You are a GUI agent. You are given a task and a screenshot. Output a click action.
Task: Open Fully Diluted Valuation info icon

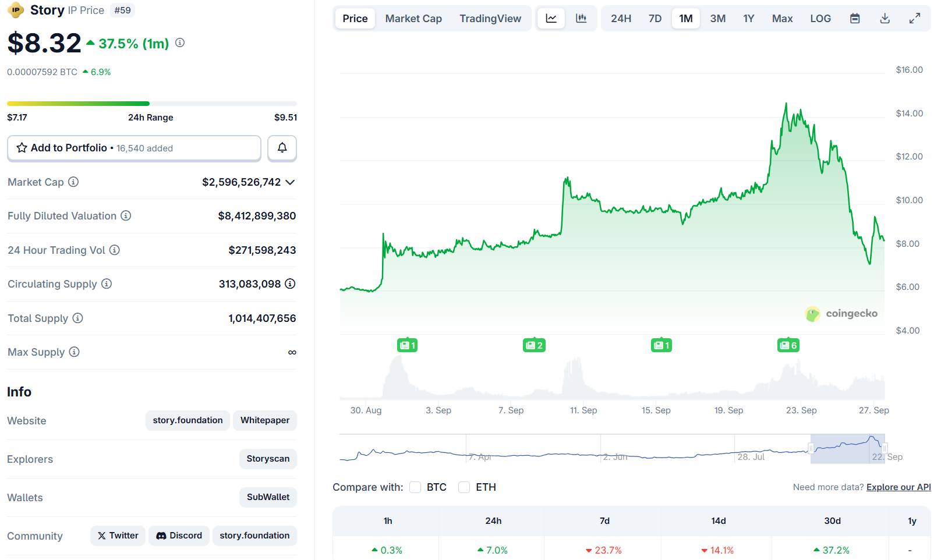click(x=126, y=215)
